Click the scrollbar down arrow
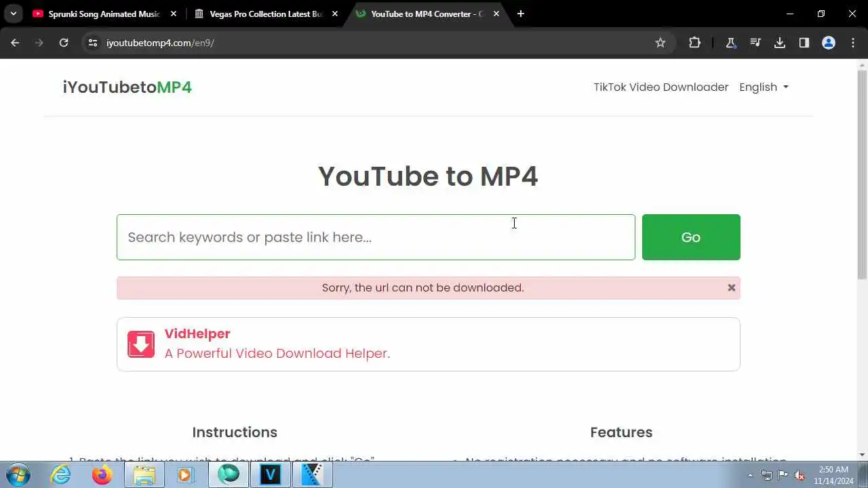The width and height of the screenshot is (868, 488). pos(862,455)
